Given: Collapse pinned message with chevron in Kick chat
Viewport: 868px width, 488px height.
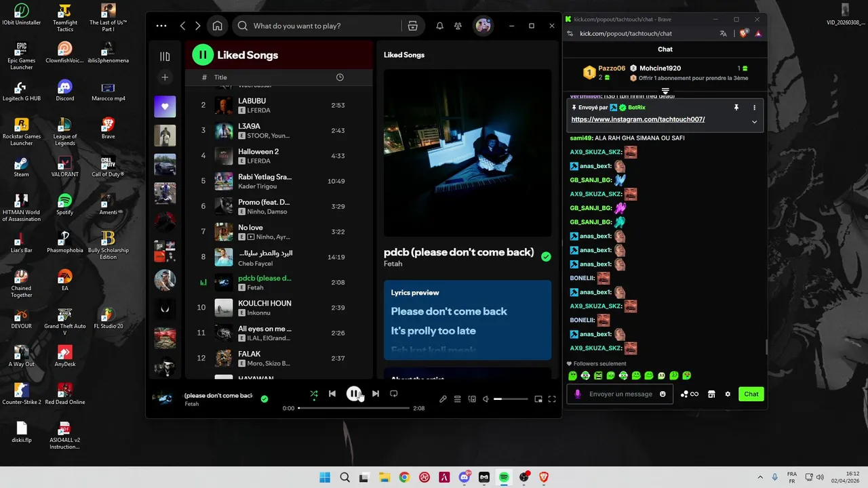Looking at the screenshot, I should 754,122.
